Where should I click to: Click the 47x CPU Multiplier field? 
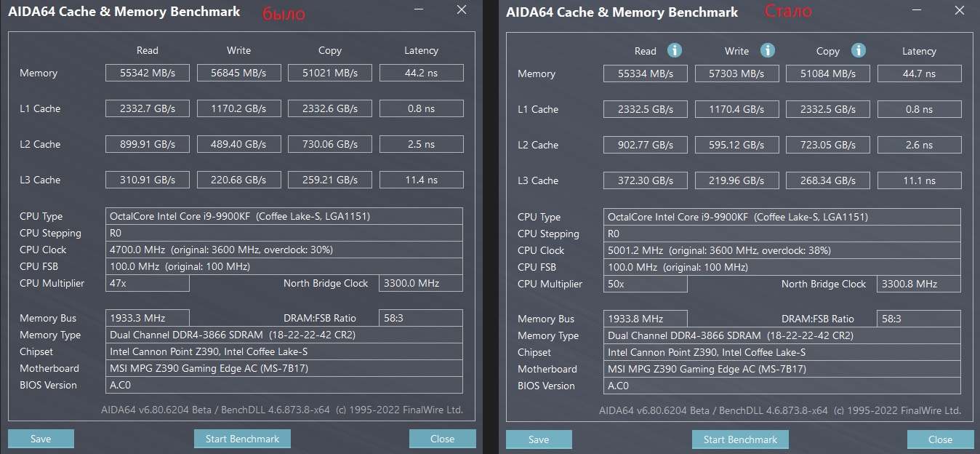point(148,283)
